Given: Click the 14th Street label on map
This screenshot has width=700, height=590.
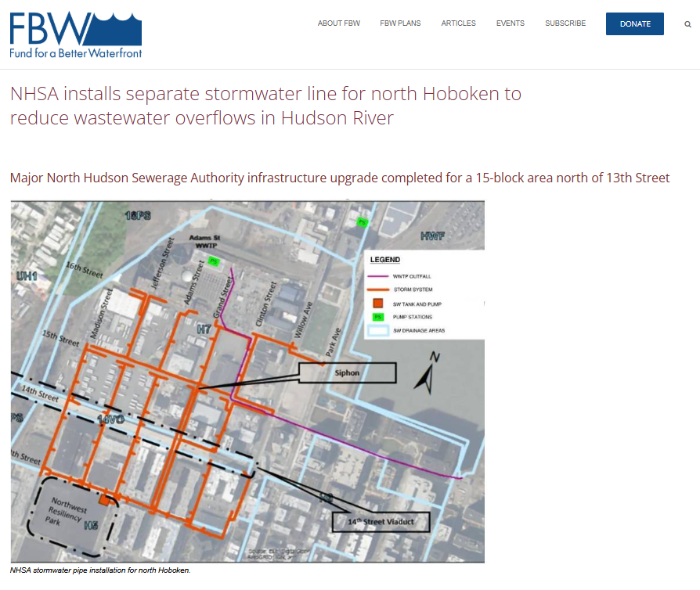Looking at the screenshot, I should click(x=40, y=394).
